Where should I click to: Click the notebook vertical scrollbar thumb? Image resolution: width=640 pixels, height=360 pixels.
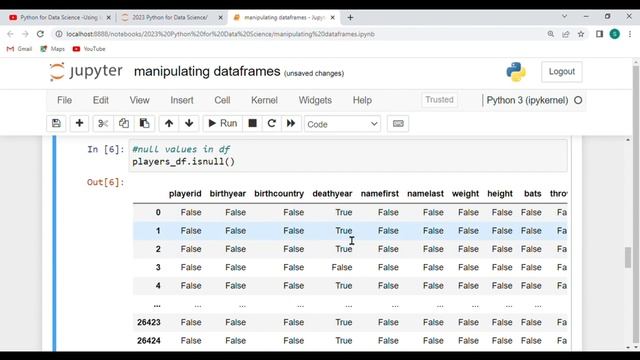pyautogui.click(x=628, y=258)
